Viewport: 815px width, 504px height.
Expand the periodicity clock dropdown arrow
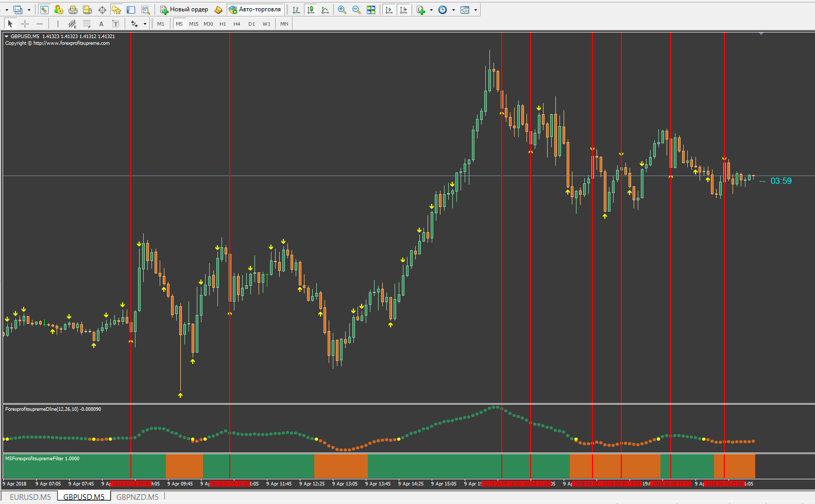tap(453, 10)
